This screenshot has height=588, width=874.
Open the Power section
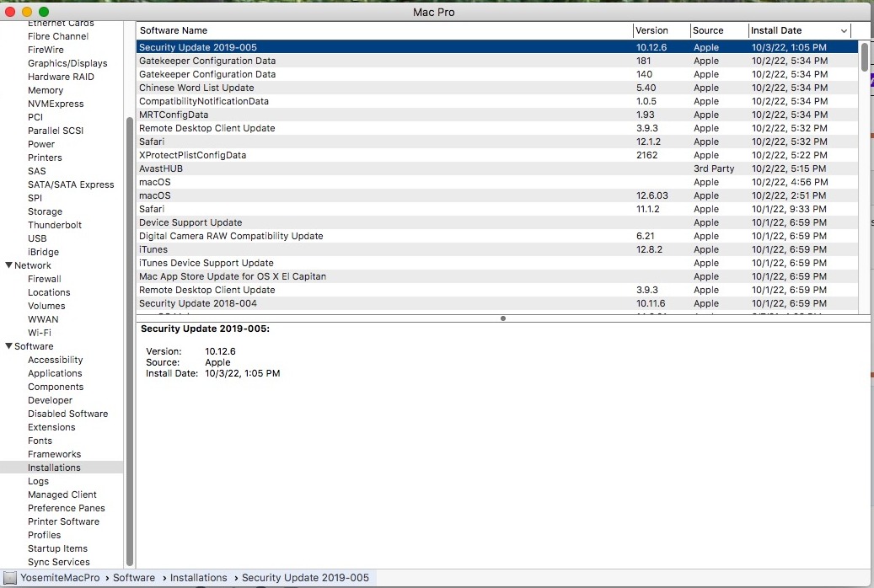click(41, 144)
